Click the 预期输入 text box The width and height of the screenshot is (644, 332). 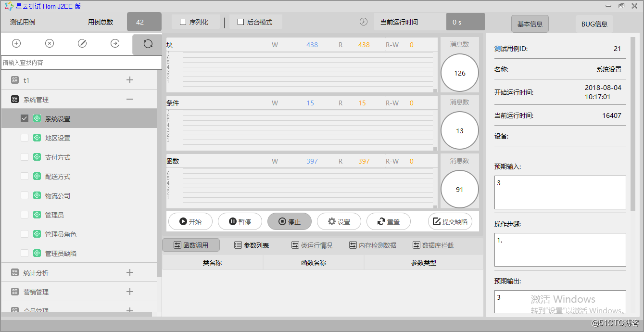tap(560, 192)
